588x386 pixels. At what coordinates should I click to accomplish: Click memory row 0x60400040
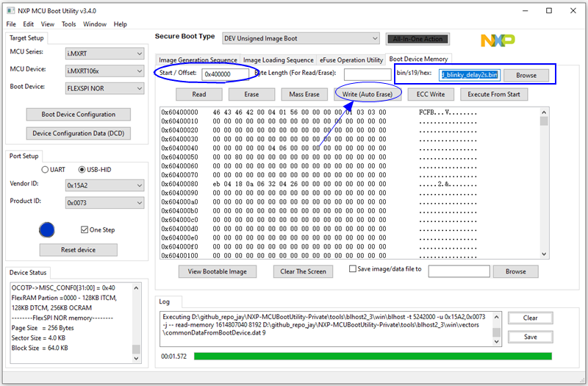point(319,149)
